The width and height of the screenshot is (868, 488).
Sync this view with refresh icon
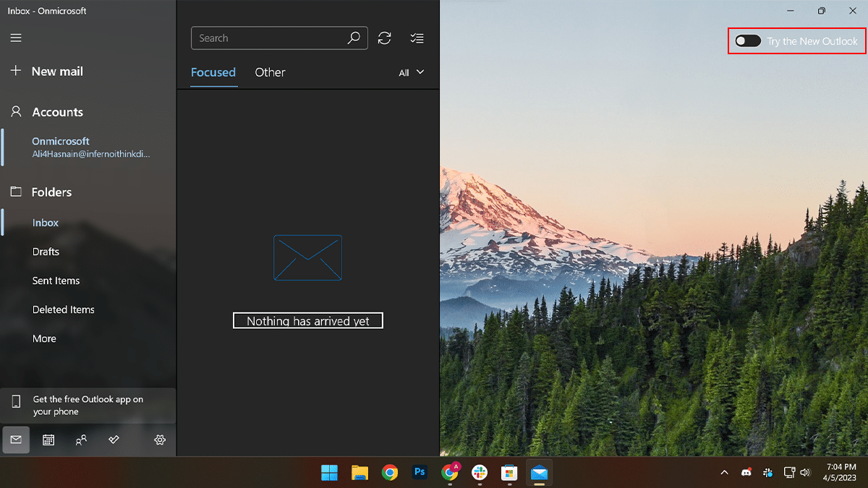point(385,38)
